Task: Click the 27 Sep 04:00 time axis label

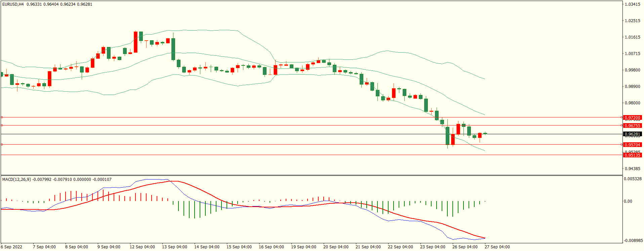Action: click(x=497, y=247)
